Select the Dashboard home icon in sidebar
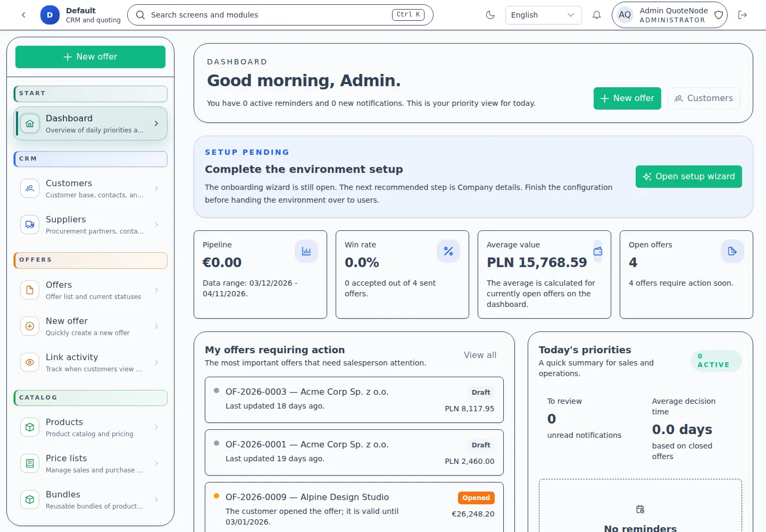Viewport: 766px width, 532px height. (29, 123)
